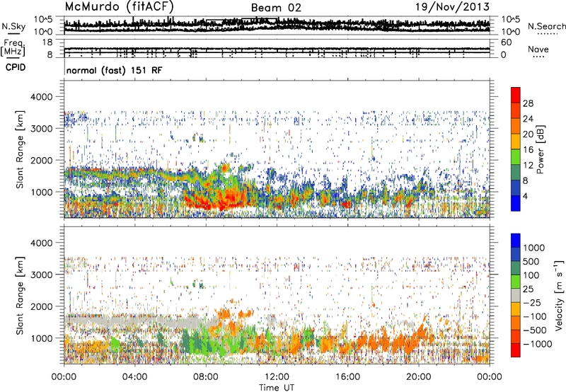Viewport: 566px width, 392px height.
Task: Select the -1000 label on the Velocity colorbar
Action: 537,344
